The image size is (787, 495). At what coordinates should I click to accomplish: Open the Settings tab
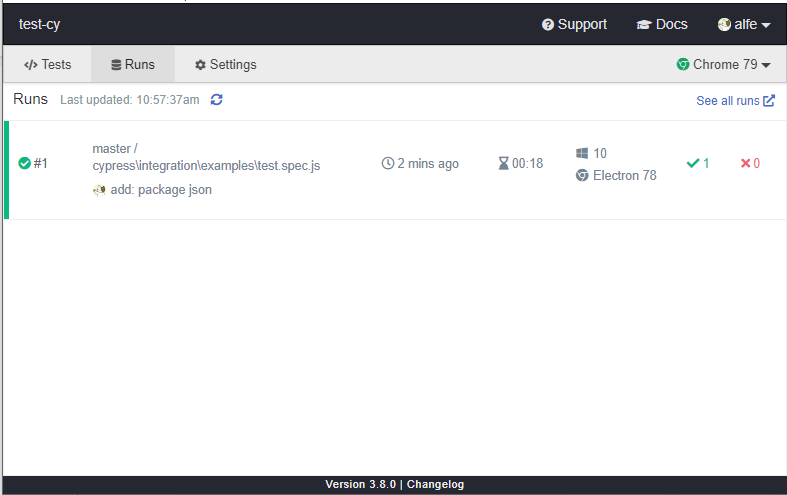pyautogui.click(x=226, y=64)
